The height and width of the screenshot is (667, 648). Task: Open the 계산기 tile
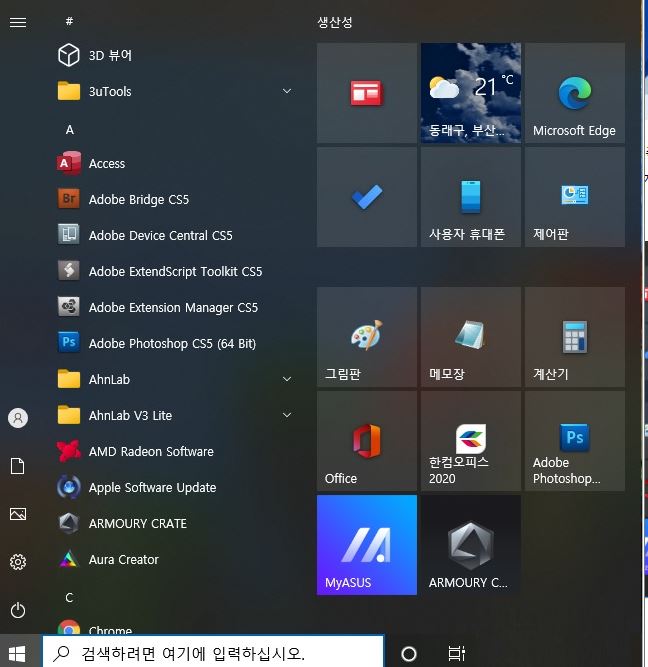[x=575, y=337]
